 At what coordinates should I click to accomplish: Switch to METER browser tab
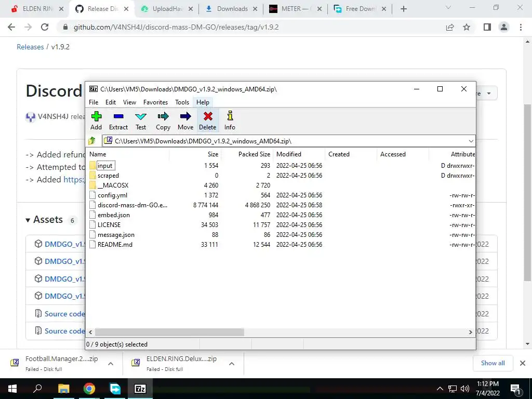295,9
